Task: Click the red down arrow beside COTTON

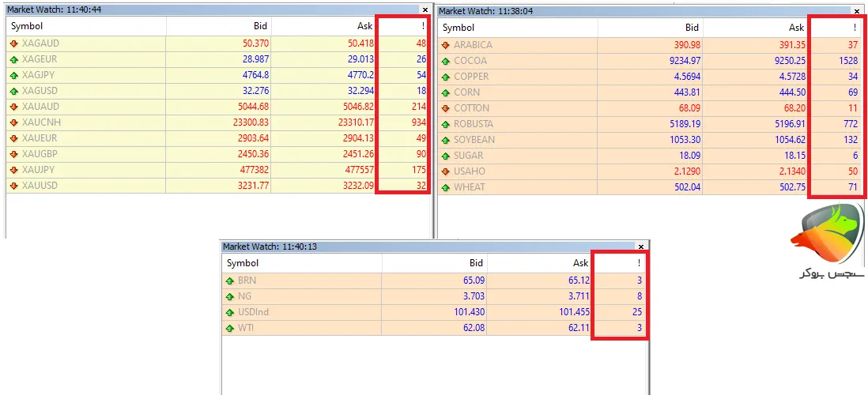Action: click(445, 108)
